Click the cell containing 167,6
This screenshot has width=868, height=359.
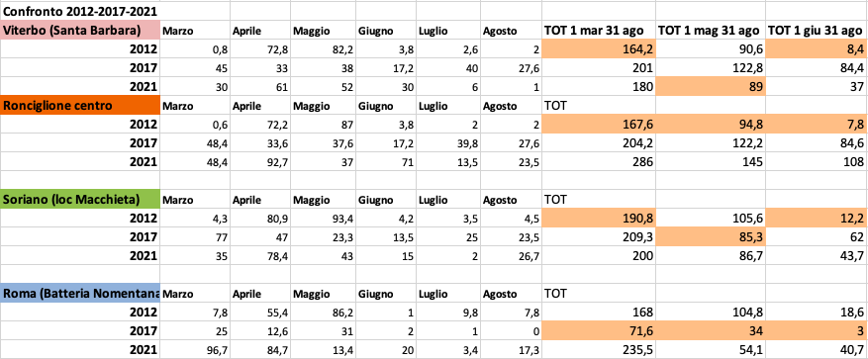599,125
